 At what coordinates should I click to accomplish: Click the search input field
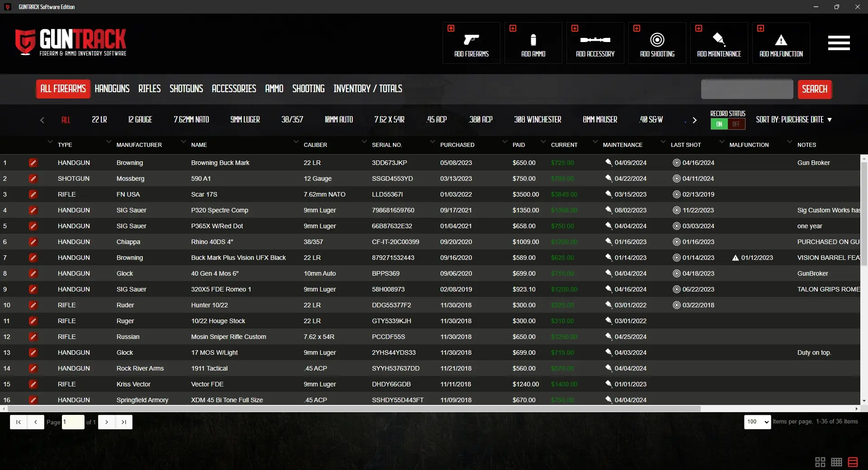pyautogui.click(x=747, y=89)
